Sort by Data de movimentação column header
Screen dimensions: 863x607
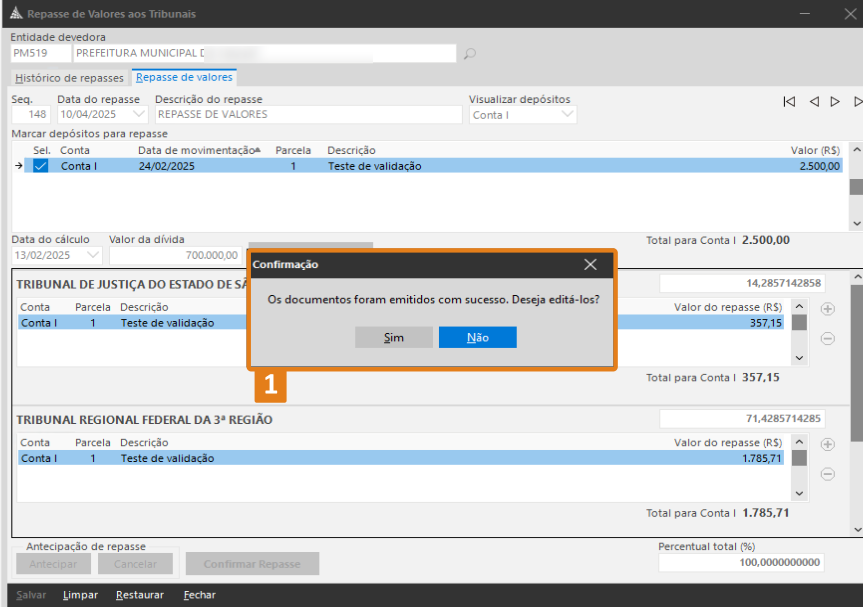click(199, 150)
